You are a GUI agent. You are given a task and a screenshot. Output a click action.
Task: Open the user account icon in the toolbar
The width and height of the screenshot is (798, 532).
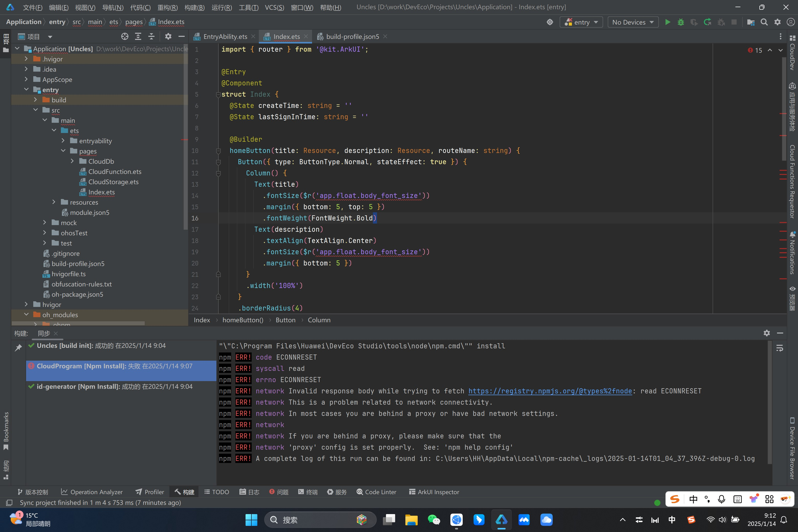pos(791,22)
